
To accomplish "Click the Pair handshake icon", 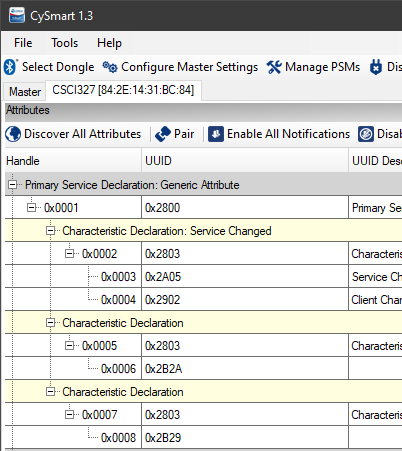I will point(163,134).
